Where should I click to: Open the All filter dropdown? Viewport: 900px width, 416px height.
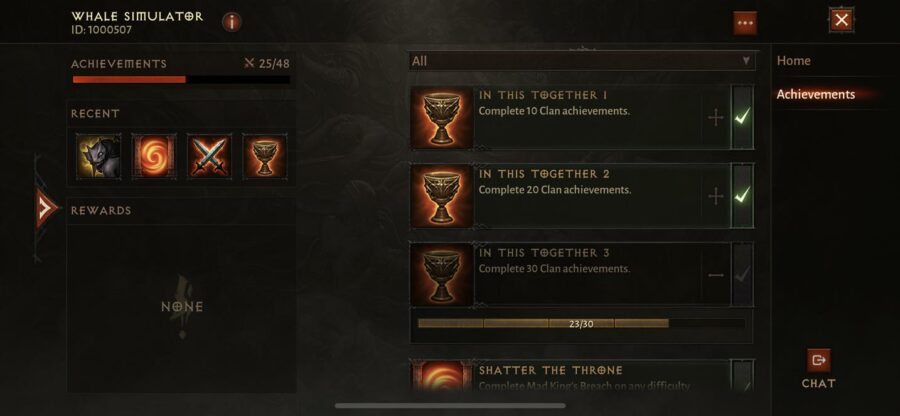(x=582, y=61)
